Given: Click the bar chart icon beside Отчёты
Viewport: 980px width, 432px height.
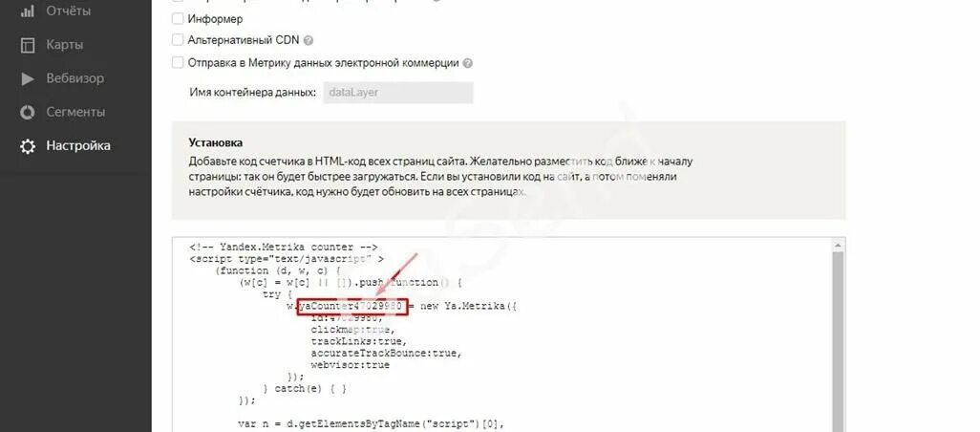Looking at the screenshot, I should pos(28,11).
